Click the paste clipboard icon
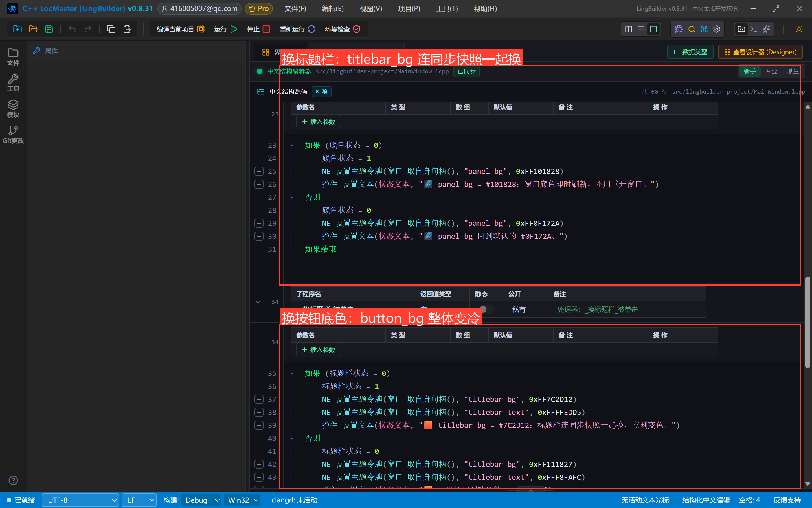The image size is (812, 508). 127,29
